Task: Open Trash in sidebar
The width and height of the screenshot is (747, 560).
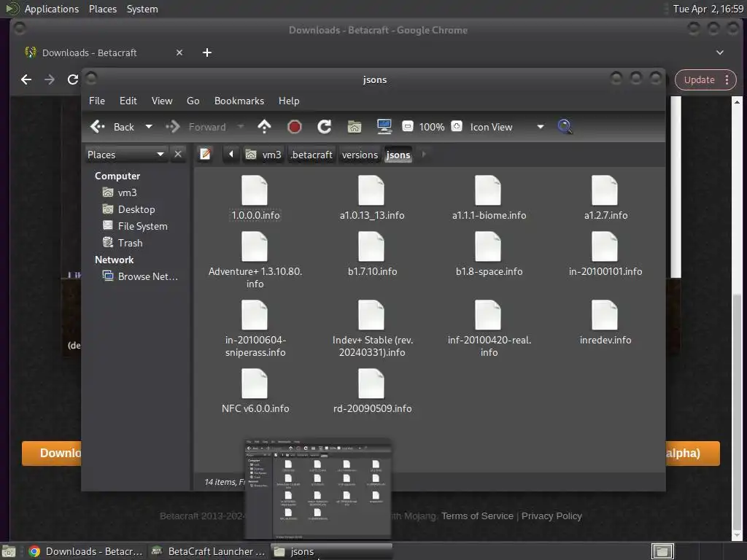Action: (130, 243)
